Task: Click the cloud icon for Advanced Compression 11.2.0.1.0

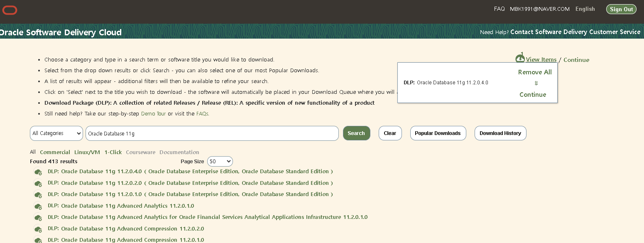Action: [x=38, y=240]
